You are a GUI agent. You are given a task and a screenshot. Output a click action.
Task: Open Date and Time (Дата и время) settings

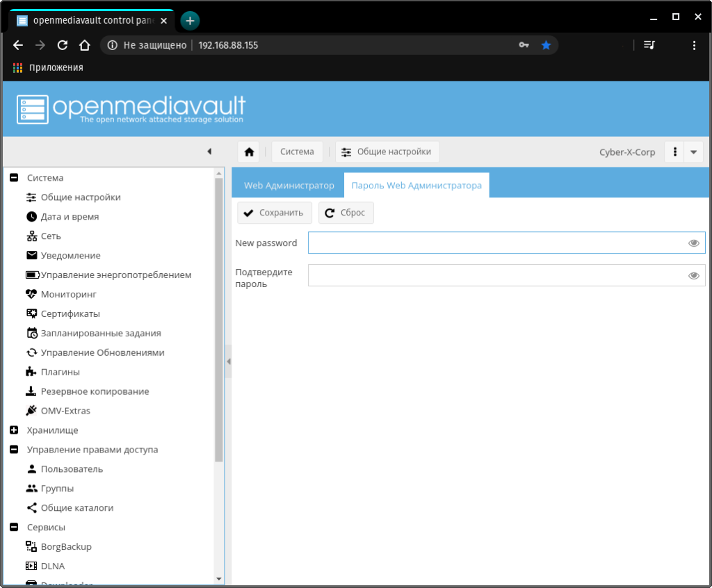tap(70, 217)
